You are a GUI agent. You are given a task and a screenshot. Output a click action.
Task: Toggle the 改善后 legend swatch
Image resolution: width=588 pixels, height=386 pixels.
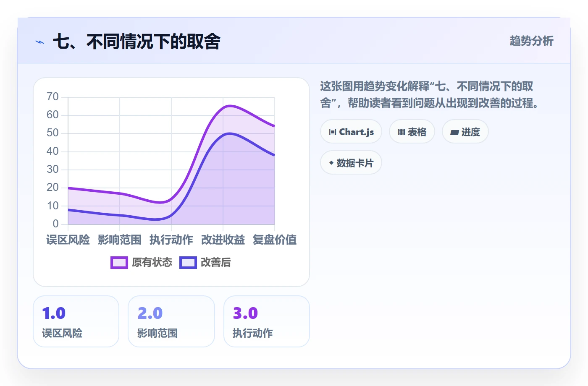(x=188, y=263)
